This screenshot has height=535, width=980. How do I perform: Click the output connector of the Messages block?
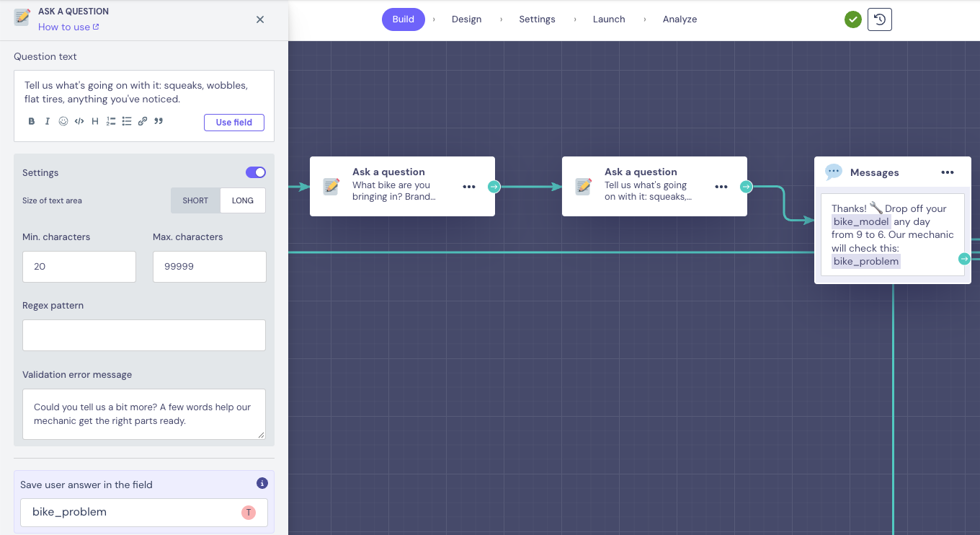click(964, 259)
